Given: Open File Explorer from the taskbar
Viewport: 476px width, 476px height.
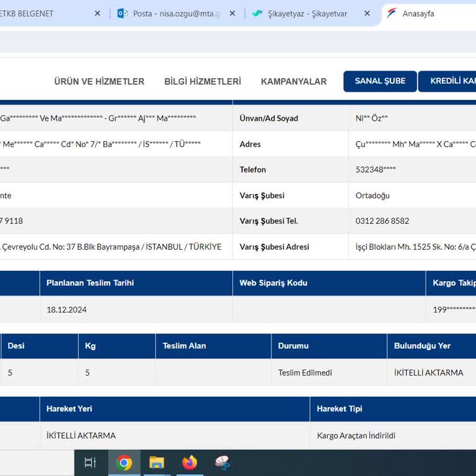Looking at the screenshot, I should [x=157, y=462].
